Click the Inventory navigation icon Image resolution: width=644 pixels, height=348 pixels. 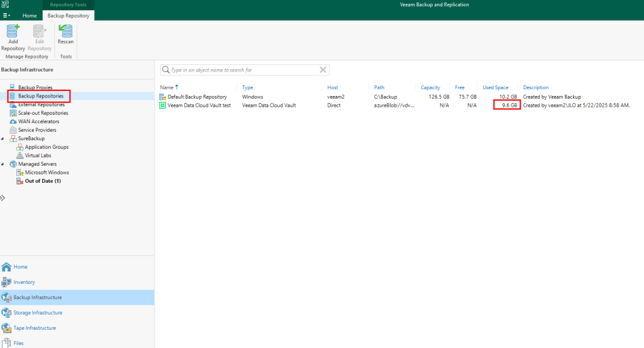(6, 282)
